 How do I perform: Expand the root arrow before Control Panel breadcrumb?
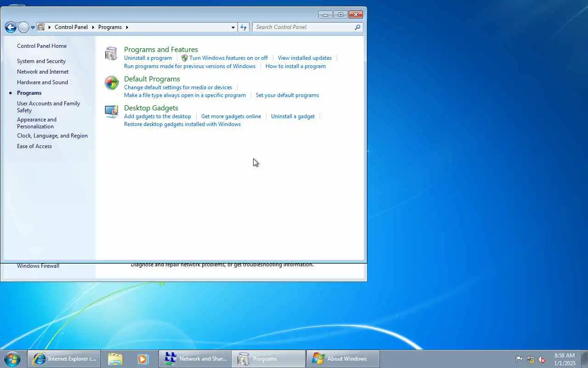(50, 27)
